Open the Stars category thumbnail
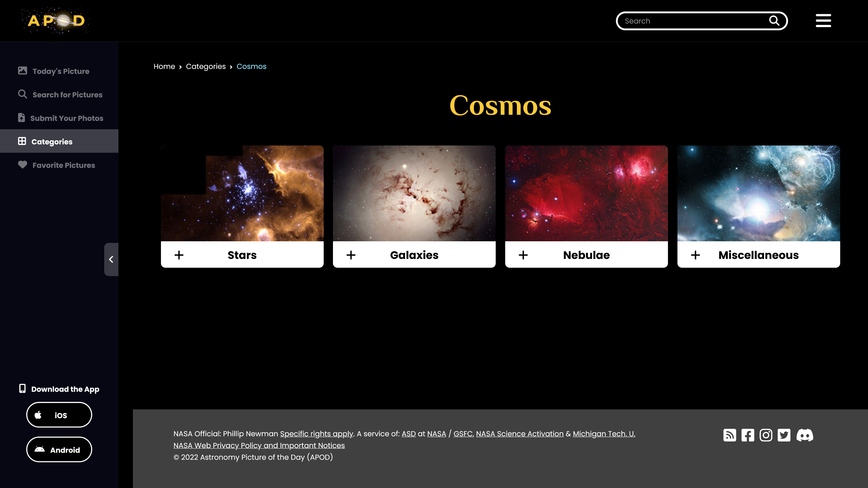 (242, 193)
